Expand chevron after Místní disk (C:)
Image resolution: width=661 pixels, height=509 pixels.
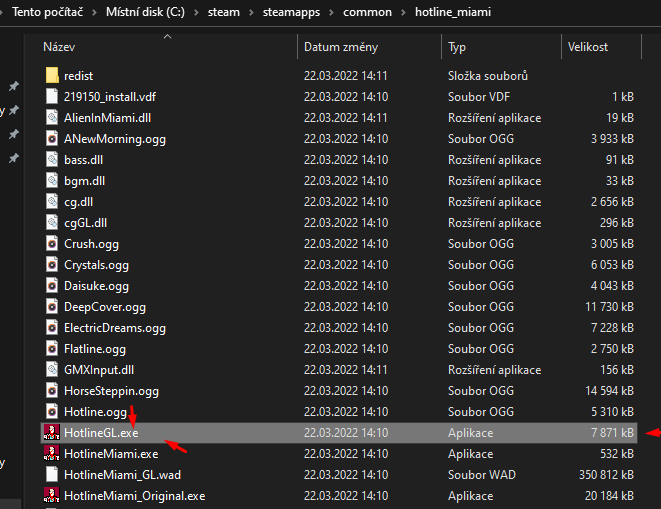tap(196, 12)
